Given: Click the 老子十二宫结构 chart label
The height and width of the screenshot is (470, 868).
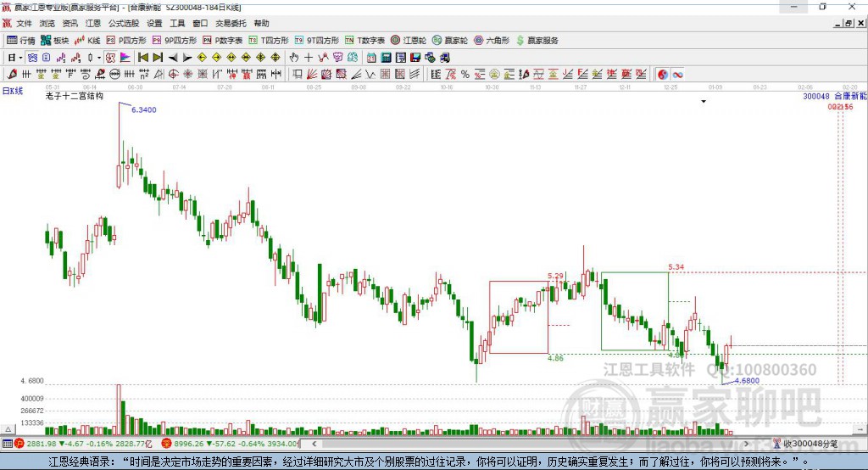Looking at the screenshot, I should (x=75, y=97).
